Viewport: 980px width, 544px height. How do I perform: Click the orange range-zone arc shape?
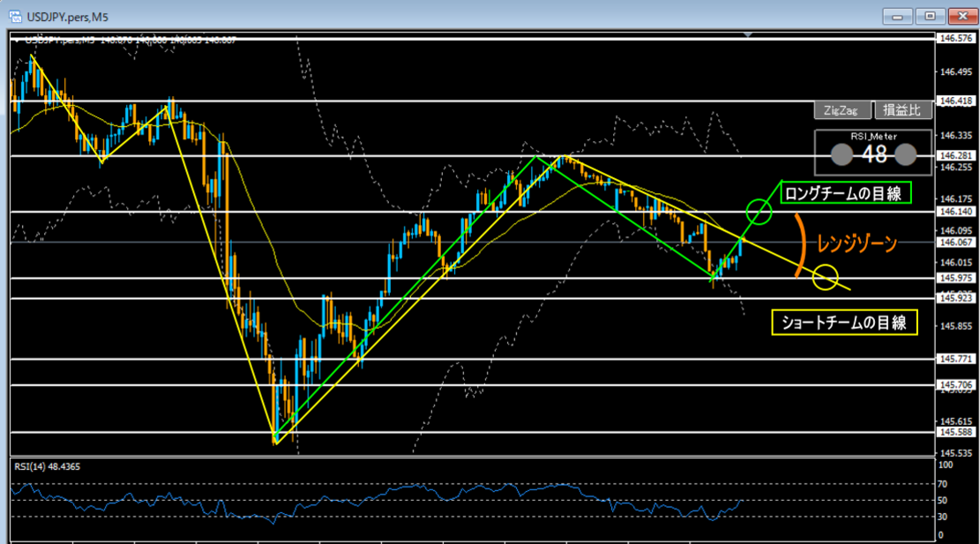pyautogui.click(x=799, y=244)
